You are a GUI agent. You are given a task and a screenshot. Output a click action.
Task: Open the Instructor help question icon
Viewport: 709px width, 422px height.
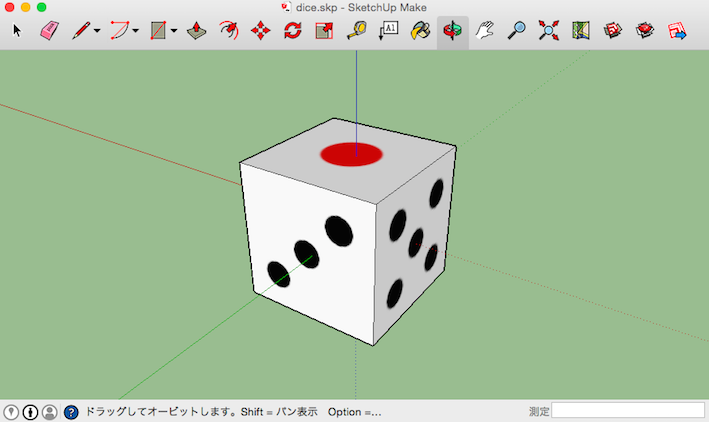[71, 412]
